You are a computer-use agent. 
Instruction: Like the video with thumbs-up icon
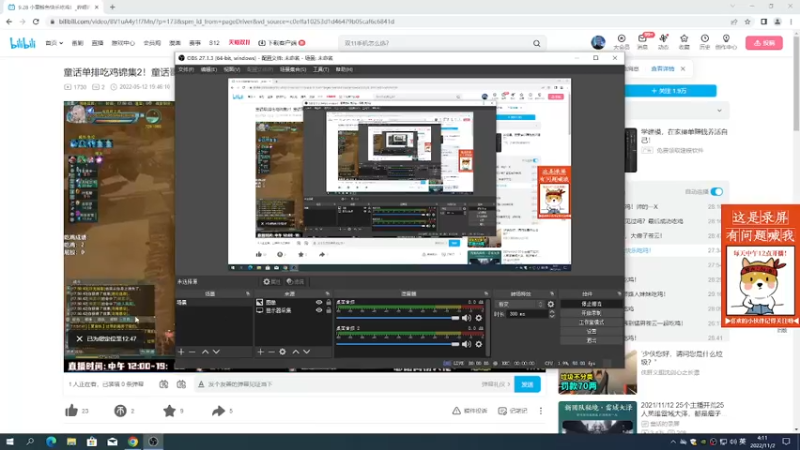71,411
